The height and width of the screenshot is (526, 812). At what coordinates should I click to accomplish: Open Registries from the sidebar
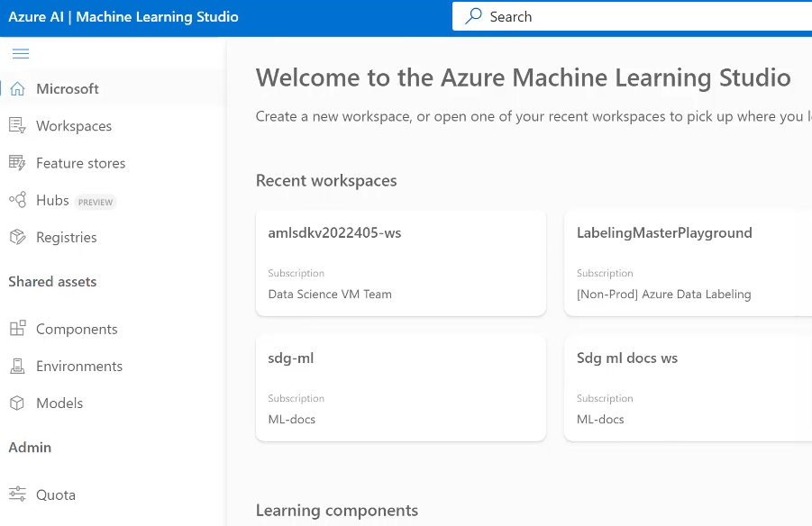[x=113, y=237]
